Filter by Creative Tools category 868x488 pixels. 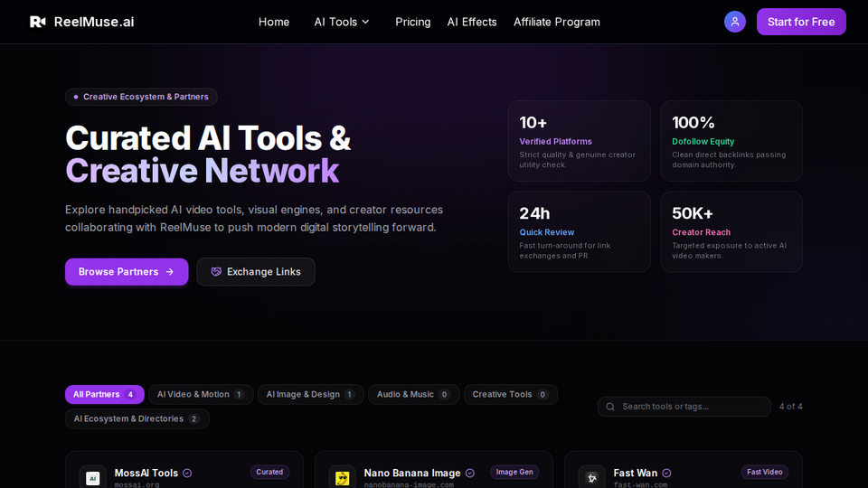(510, 395)
